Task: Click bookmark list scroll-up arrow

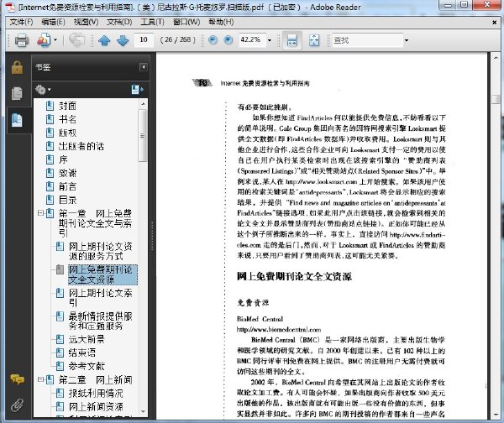Action: (143, 104)
